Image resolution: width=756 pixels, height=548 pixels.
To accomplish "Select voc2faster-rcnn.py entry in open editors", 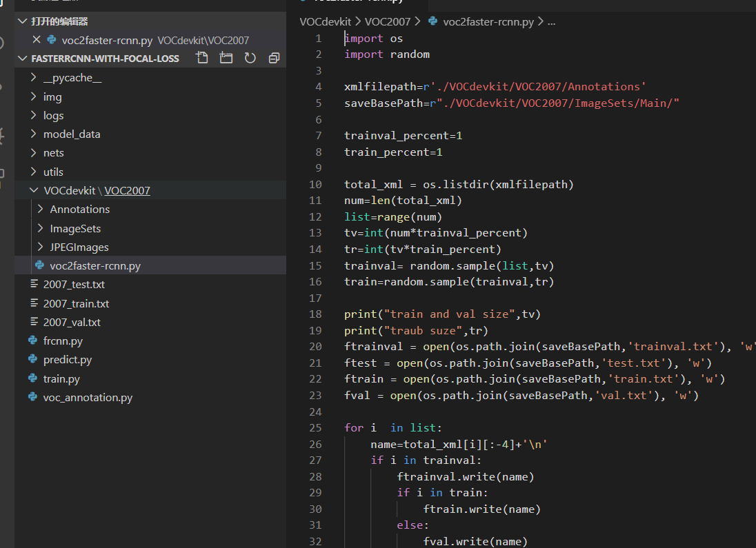I will [x=150, y=40].
